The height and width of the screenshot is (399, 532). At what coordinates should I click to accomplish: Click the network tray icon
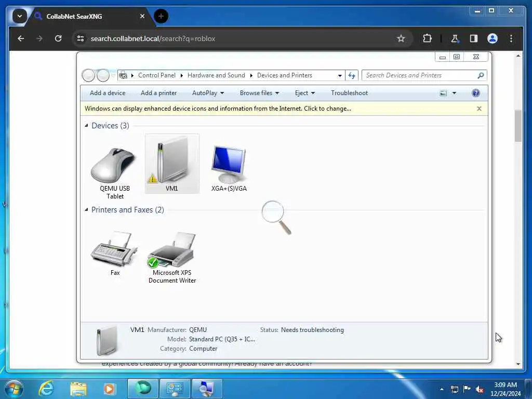(454, 390)
